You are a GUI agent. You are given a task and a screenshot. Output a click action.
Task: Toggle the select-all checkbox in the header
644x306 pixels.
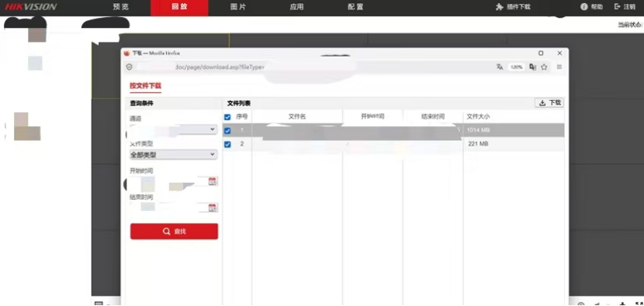point(227,117)
